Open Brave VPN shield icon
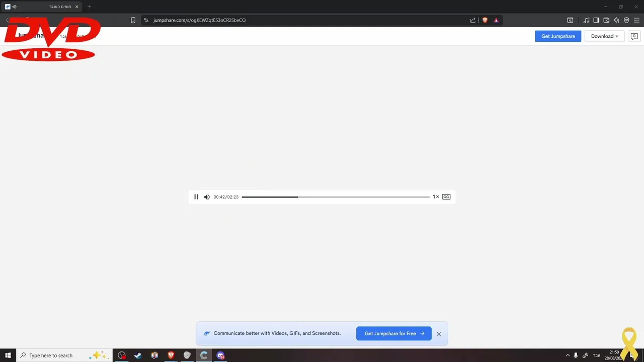The height and width of the screenshot is (362, 644). pyautogui.click(x=626, y=20)
